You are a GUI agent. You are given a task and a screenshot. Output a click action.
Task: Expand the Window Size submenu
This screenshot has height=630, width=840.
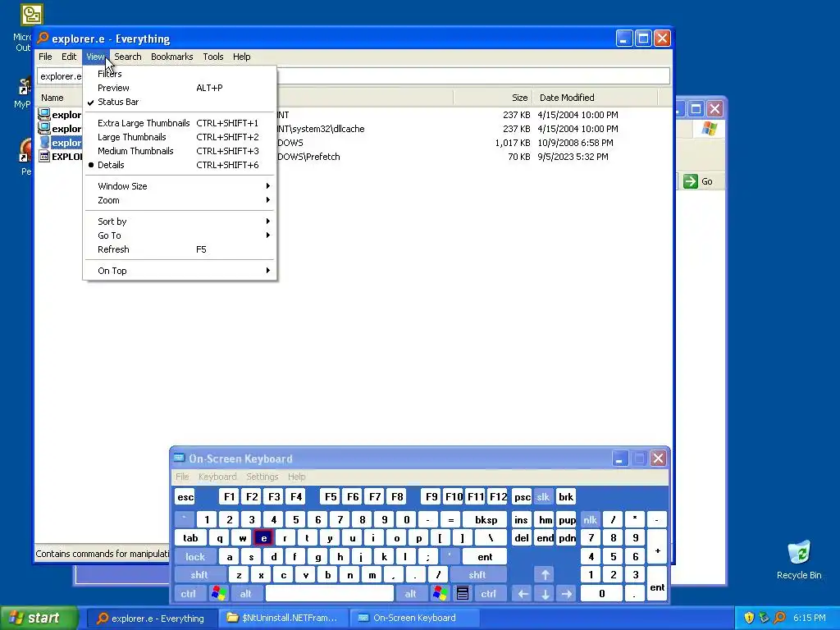click(x=180, y=186)
